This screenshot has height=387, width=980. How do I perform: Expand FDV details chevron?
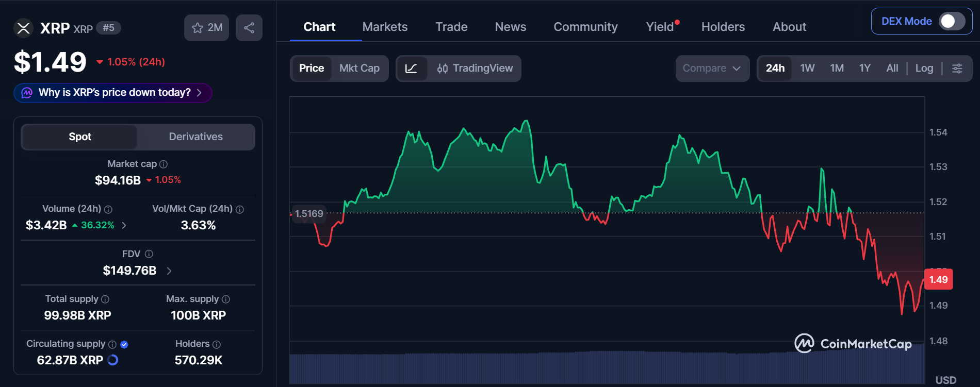(x=169, y=271)
